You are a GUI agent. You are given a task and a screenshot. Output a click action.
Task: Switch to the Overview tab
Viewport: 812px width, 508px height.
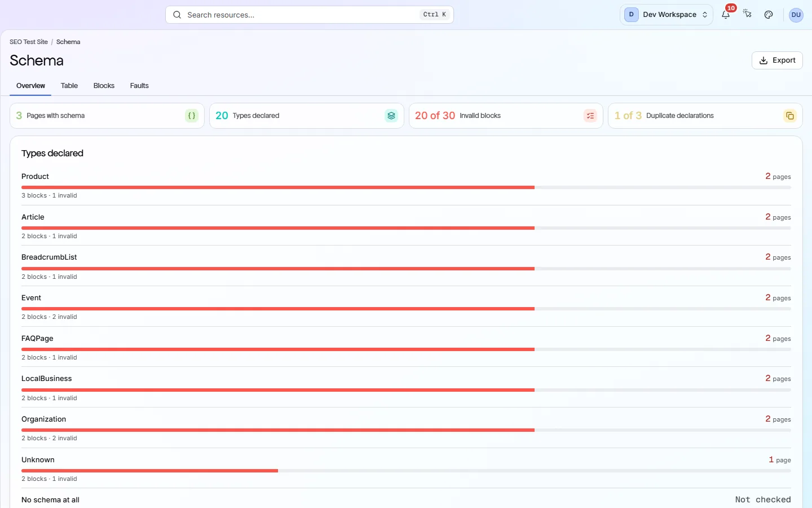click(30, 86)
